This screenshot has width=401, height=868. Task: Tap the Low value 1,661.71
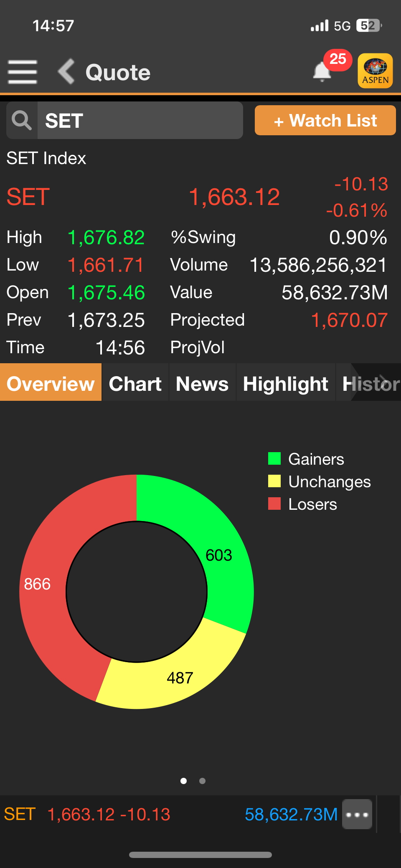[x=106, y=265]
